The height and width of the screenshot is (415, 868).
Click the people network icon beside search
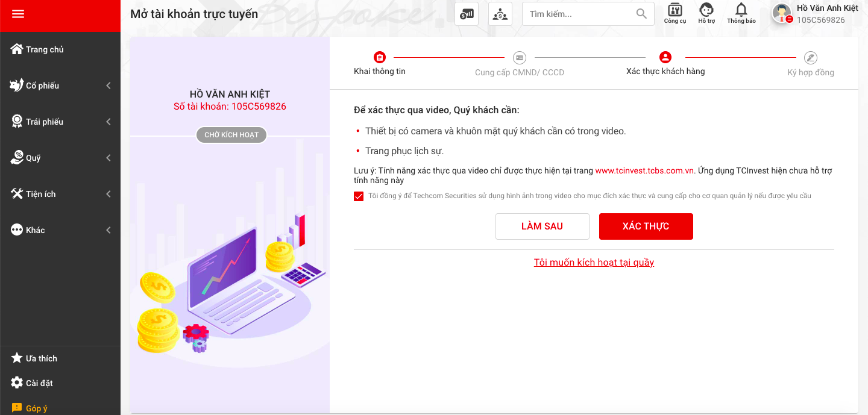tap(500, 14)
